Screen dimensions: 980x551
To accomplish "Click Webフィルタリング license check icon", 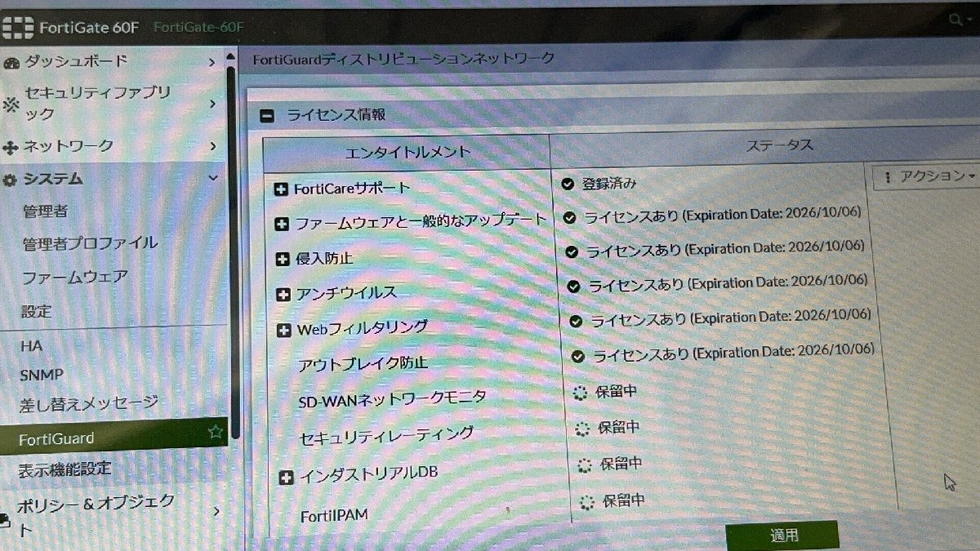I will (576, 321).
